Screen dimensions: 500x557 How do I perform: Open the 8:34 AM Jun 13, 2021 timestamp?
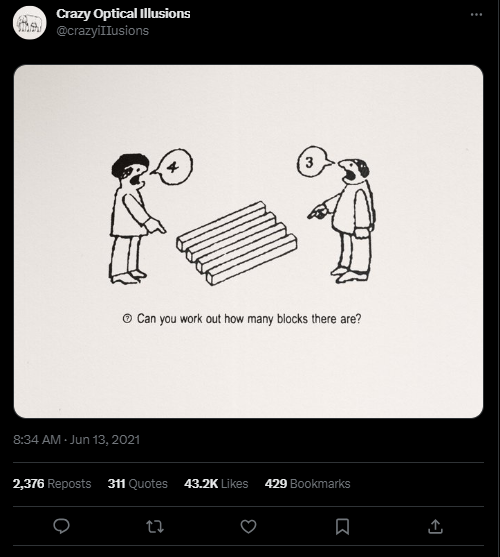pyautogui.click(x=76, y=440)
